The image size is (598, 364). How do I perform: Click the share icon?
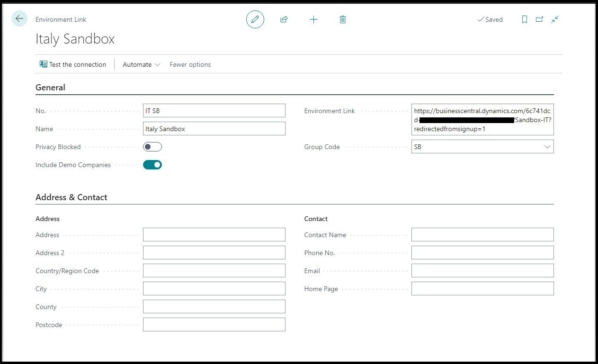(x=284, y=19)
